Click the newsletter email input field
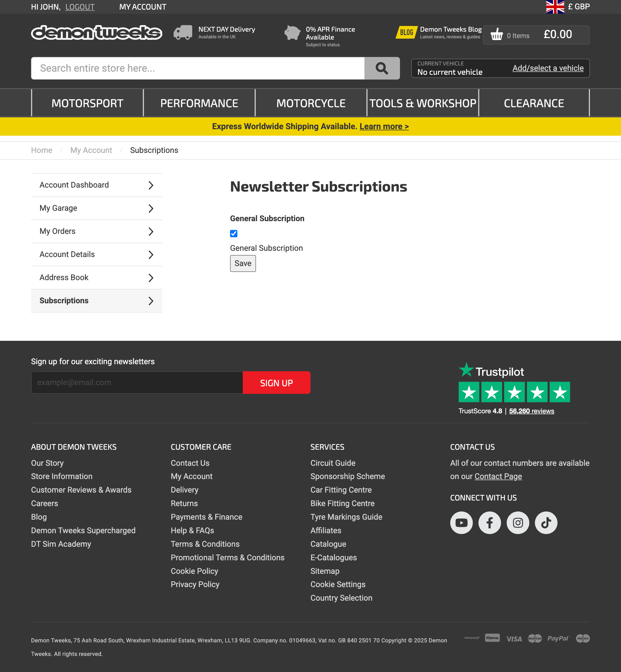This screenshot has height=672, width=621. tap(137, 383)
